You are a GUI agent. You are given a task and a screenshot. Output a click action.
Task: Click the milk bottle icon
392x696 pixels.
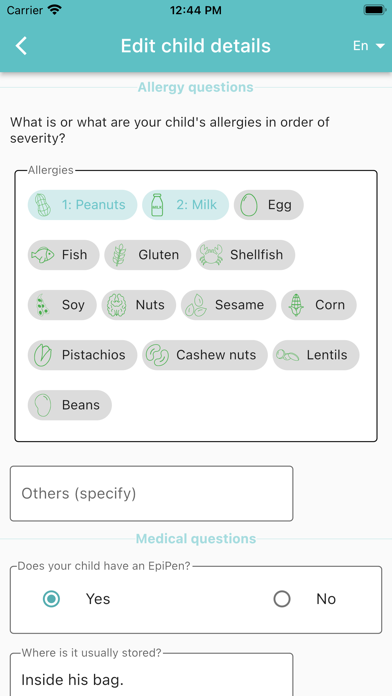157,205
